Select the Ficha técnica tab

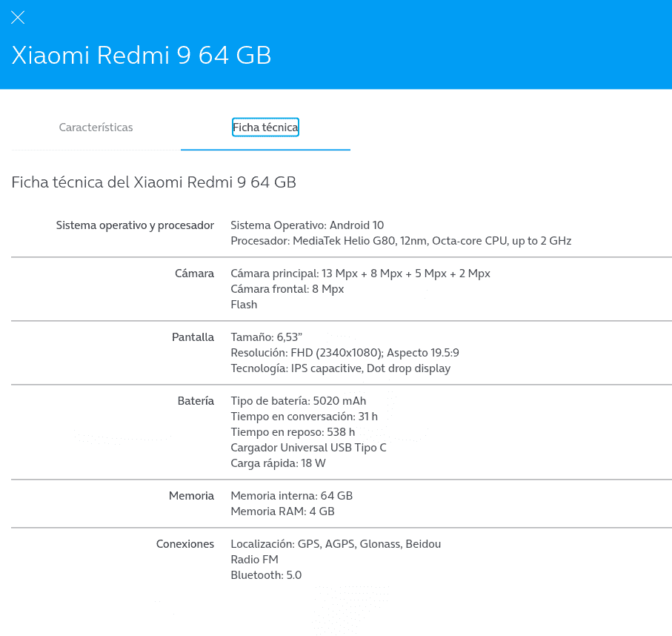(265, 127)
